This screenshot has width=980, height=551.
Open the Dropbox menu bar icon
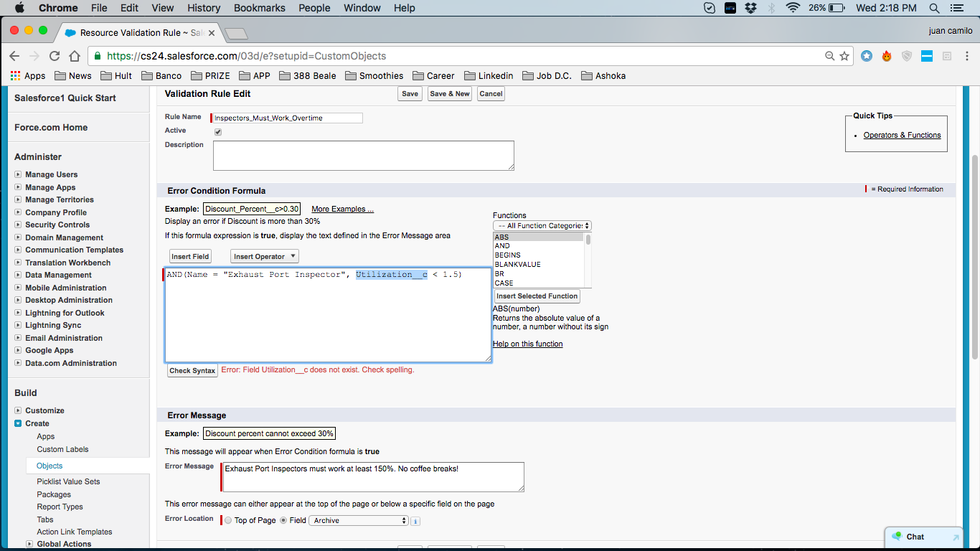[751, 8]
